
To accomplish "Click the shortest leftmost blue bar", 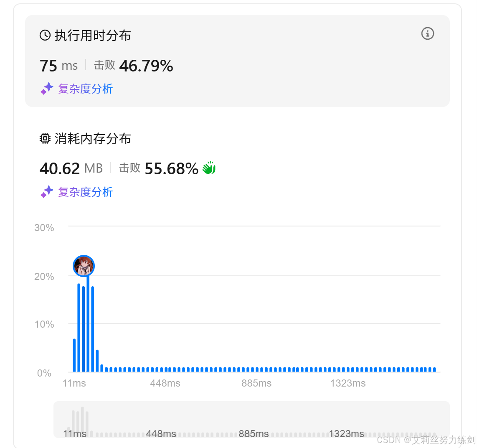I will 74,355.
